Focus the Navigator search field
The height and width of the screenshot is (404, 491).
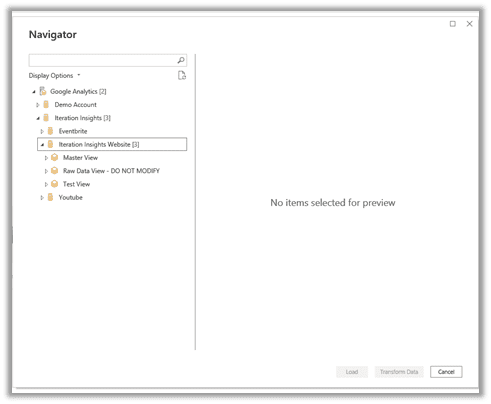click(x=102, y=60)
